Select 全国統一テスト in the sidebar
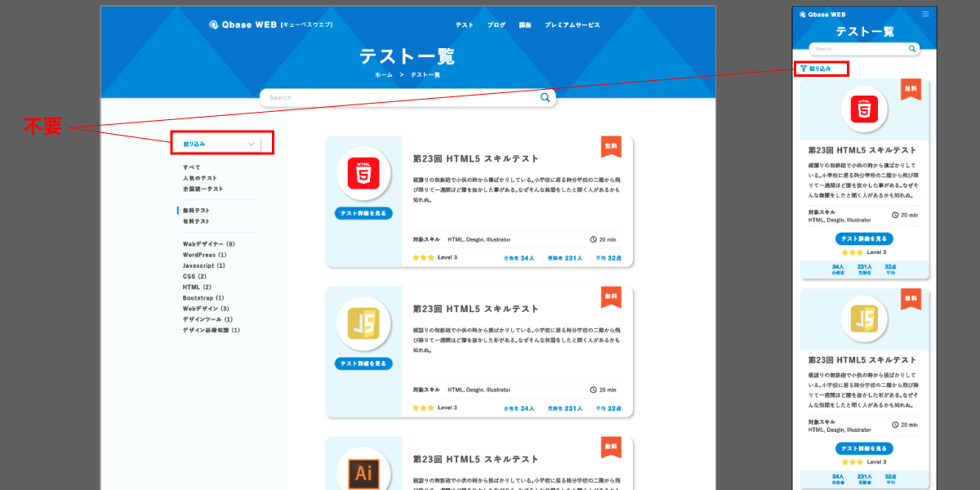 [203, 189]
